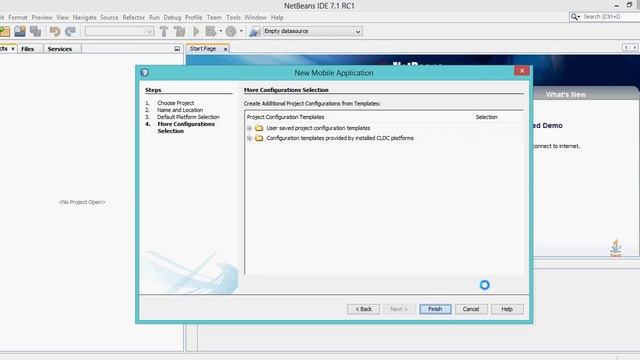The height and width of the screenshot is (360, 640).
Task: Open the Empty datasource dropdown
Action: 312,31
